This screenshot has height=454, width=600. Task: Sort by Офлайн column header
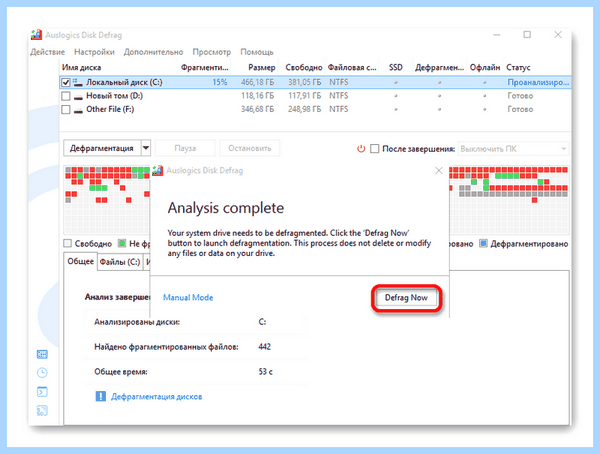coord(485,67)
